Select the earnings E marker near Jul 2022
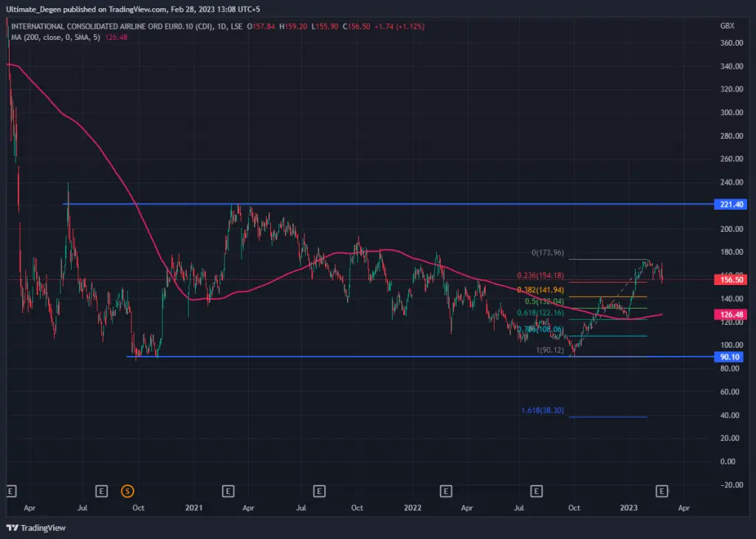Image resolution: width=756 pixels, height=539 pixels. [x=536, y=491]
